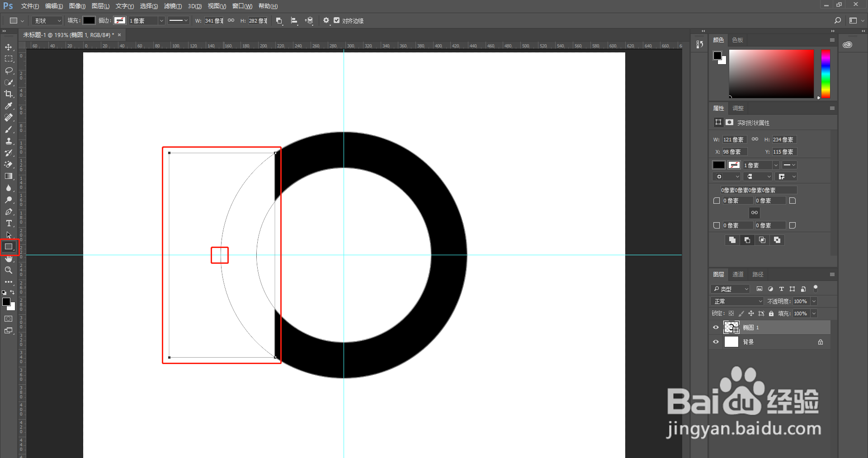Select the Dodge tool
Image resolution: width=868 pixels, height=458 pixels.
[x=9, y=200]
